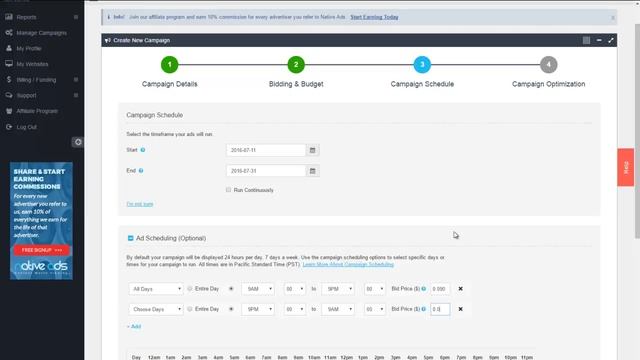The image size is (640, 360).
Task: Open the All Days dropdown
Action: coord(156,289)
